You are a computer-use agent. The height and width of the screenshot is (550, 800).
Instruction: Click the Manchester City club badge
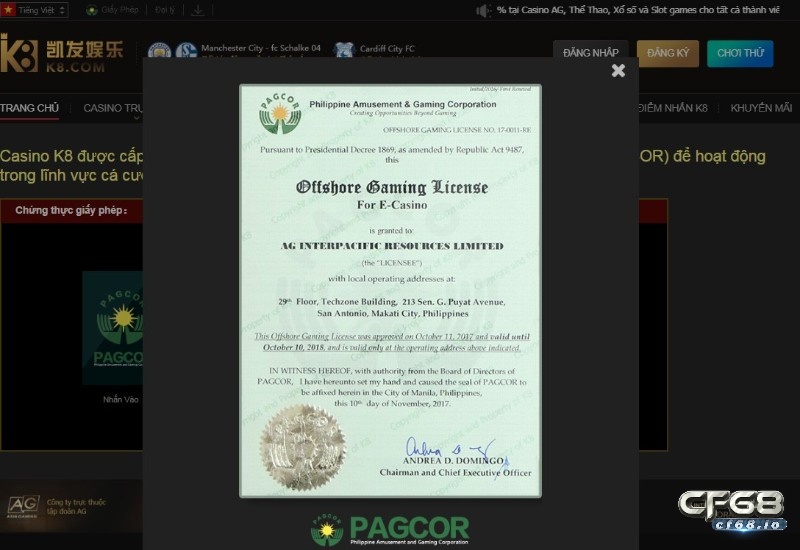coord(159,51)
